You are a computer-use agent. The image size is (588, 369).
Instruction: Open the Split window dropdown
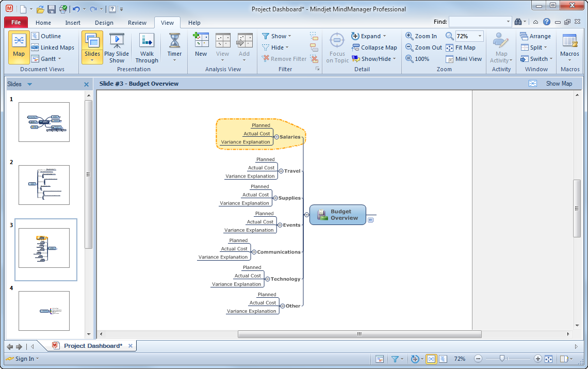tap(534, 47)
